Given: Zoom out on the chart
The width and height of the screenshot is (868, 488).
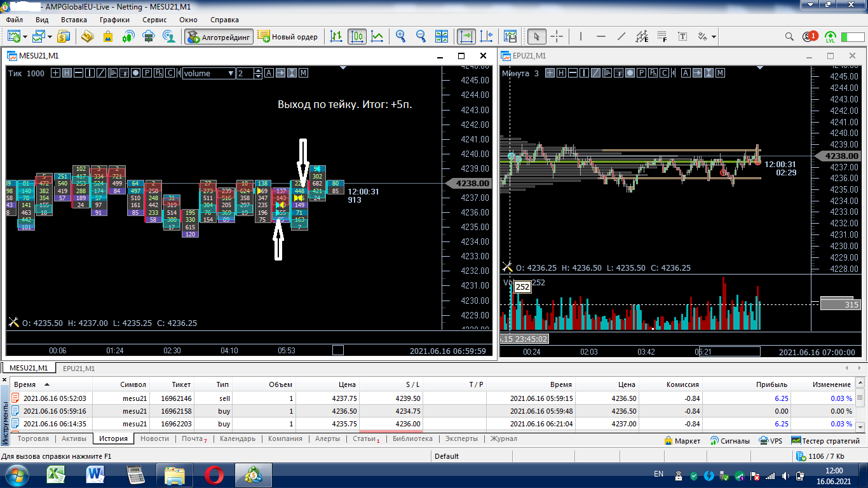Looking at the screenshot, I should point(421,36).
